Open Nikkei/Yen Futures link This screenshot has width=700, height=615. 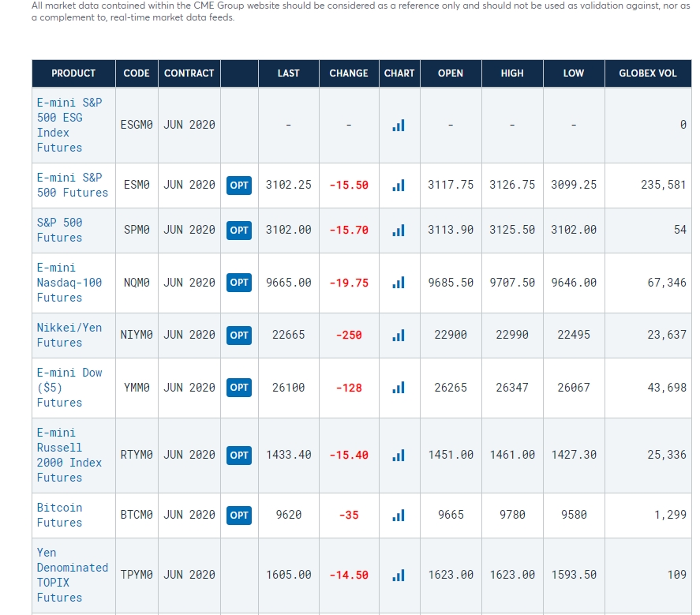(69, 335)
